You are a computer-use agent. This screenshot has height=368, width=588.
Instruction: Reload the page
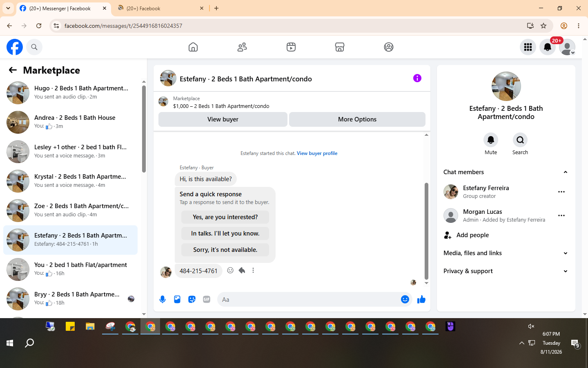coord(39,26)
